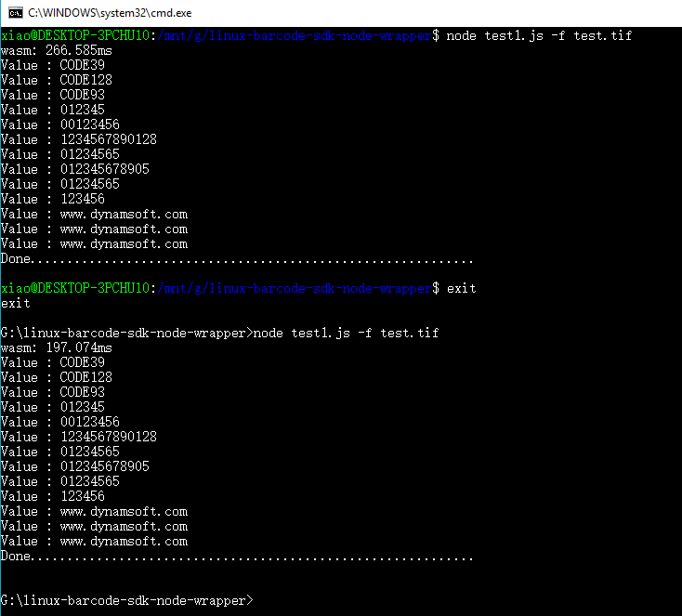Viewport: 682px width, 616px height.
Task: Click 'Value : 1234567890128' under the 197.074ms run
Action: [78, 437]
